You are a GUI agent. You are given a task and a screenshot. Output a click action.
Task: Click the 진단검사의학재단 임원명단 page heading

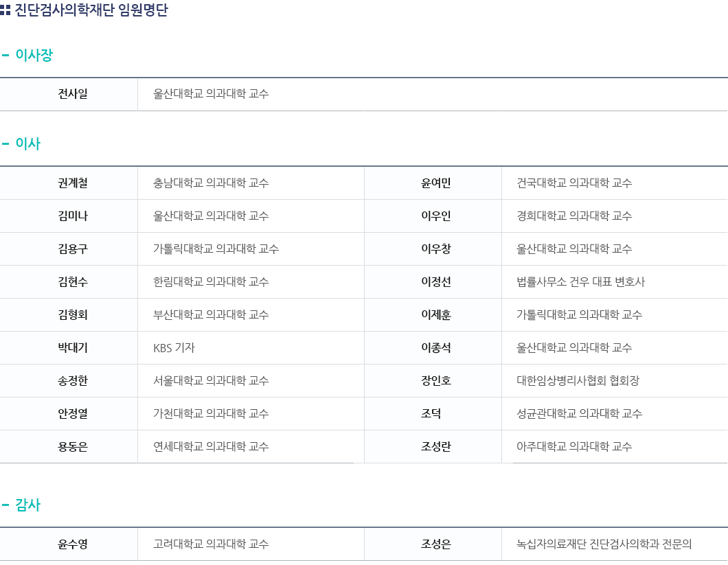click(x=91, y=10)
